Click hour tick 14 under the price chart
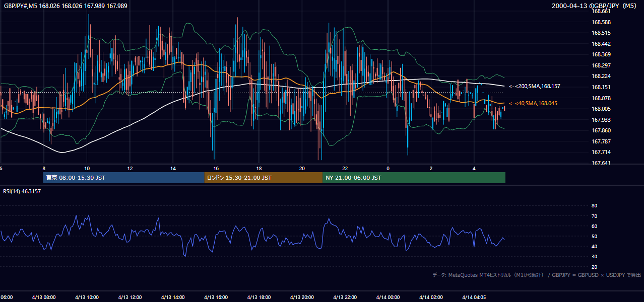Screen dimensions: 644x302 click(x=173, y=168)
